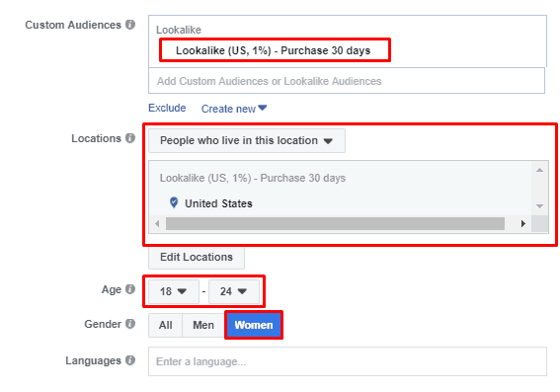Open the minimum age 18 dropdown

coord(174,291)
